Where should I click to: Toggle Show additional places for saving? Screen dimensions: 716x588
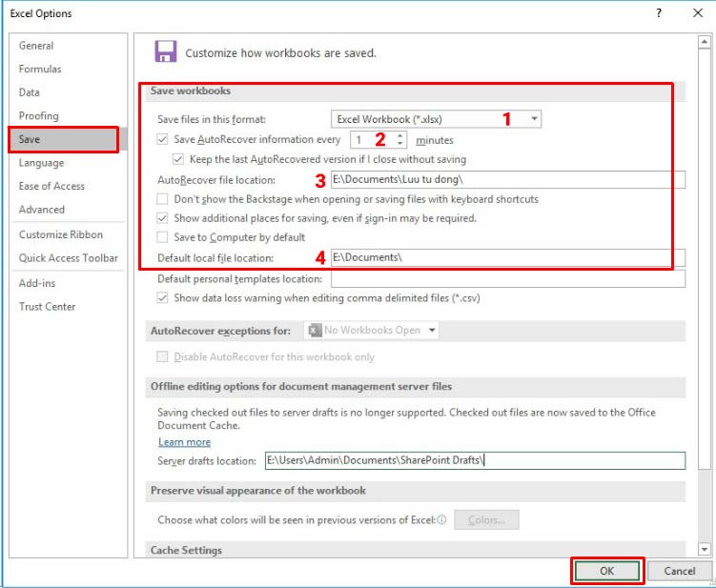tap(162, 218)
